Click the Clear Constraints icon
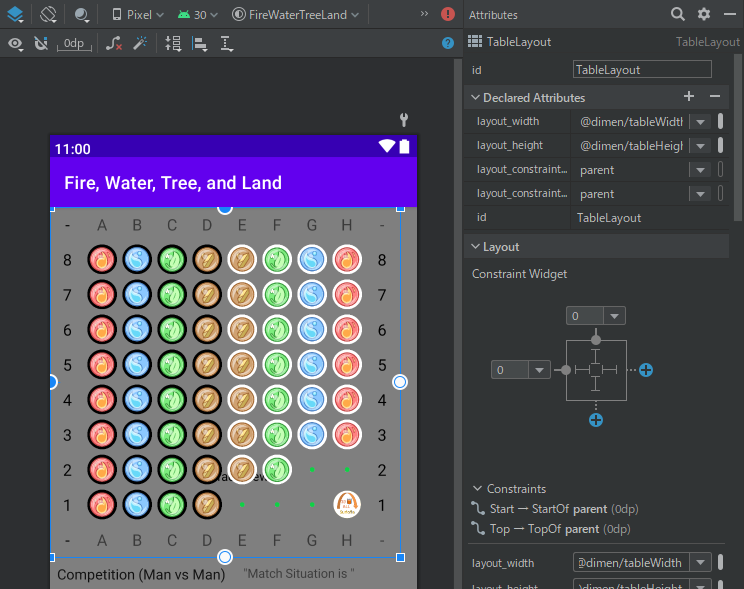744x589 pixels. tap(114, 44)
